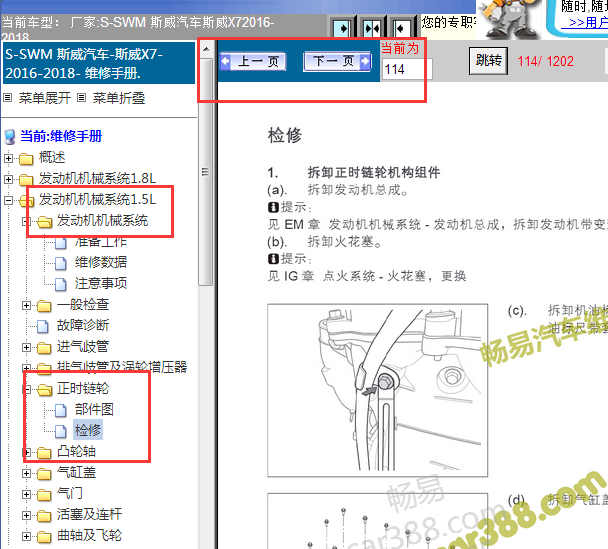Select the 发动机机械系统 subfolder
The width and height of the screenshot is (608, 549).
coord(102,220)
